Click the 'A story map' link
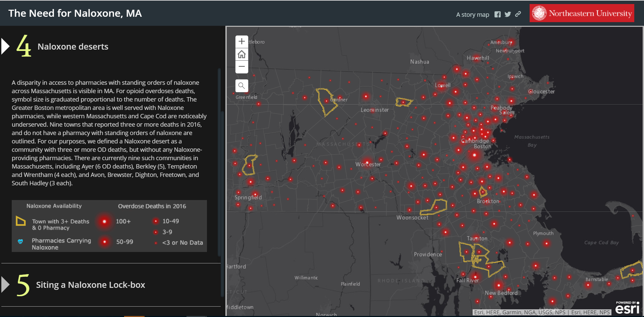 472,14
